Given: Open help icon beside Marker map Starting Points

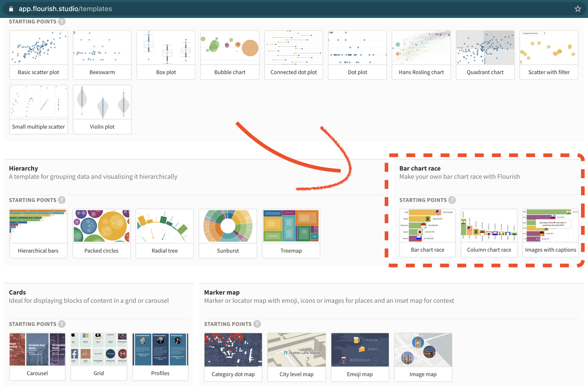Looking at the screenshot, I should point(257,324).
